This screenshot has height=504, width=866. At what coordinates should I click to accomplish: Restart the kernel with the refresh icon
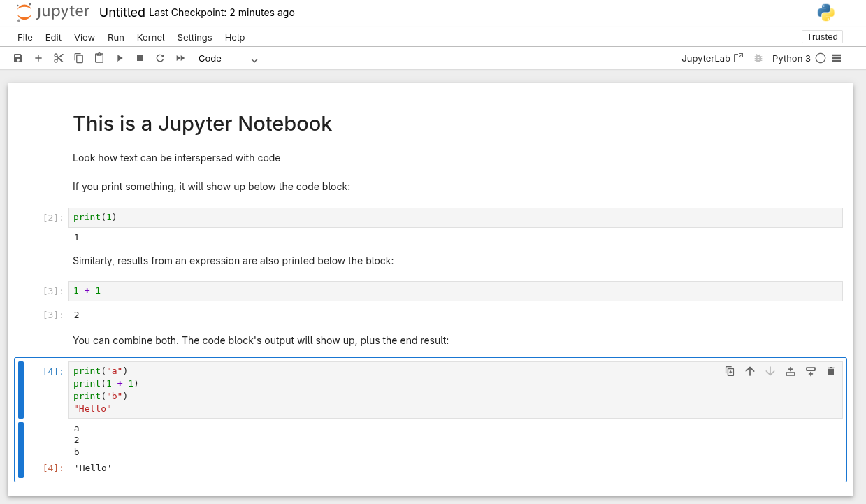[160, 58]
